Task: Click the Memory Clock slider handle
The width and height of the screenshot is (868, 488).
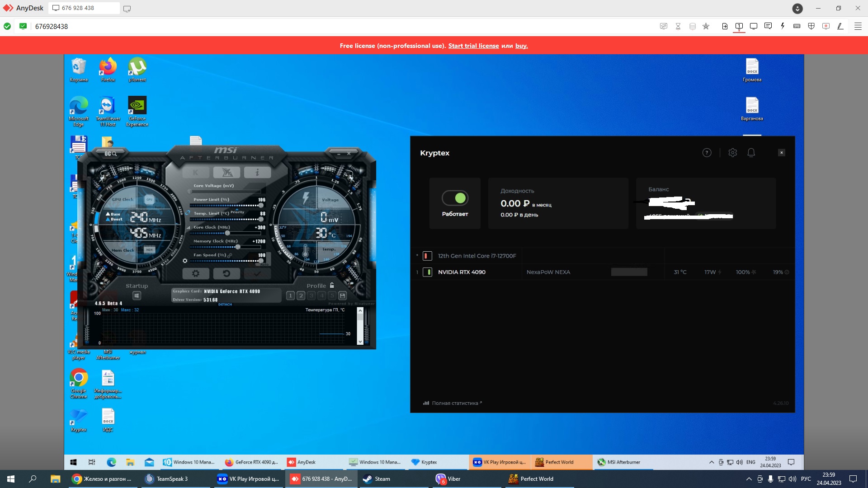Action: pos(238,247)
